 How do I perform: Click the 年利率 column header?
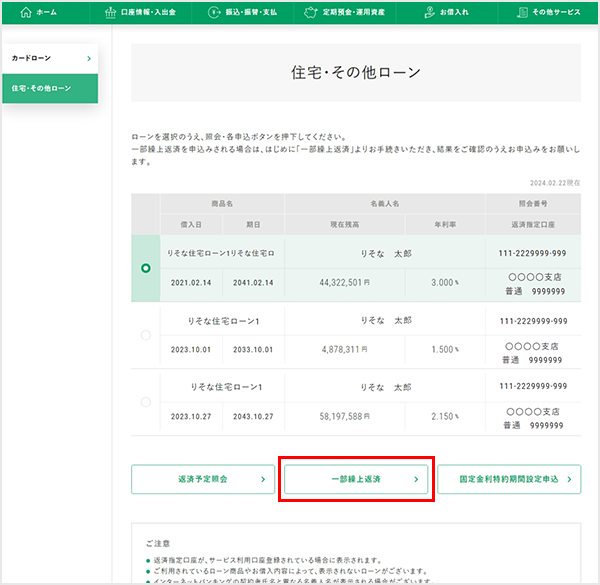445,225
